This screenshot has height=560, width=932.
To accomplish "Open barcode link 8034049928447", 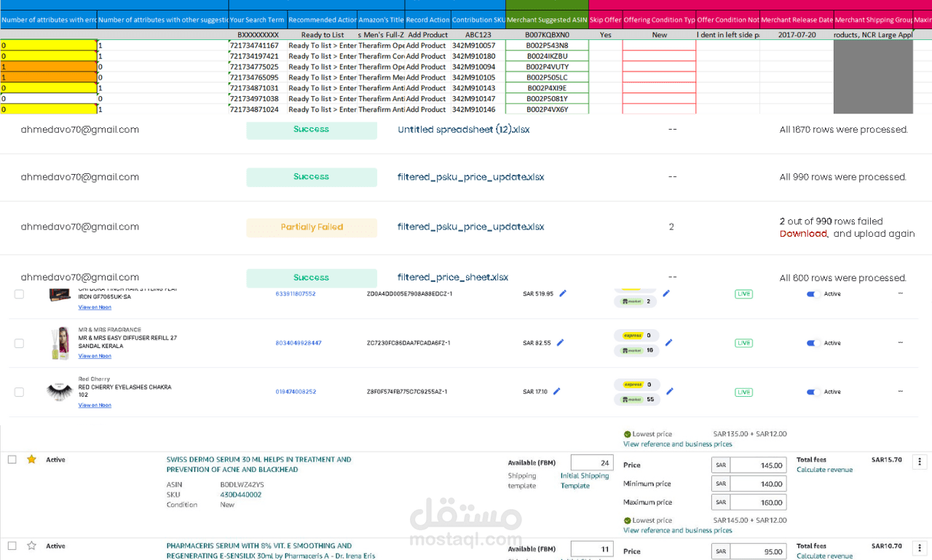I will point(299,343).
